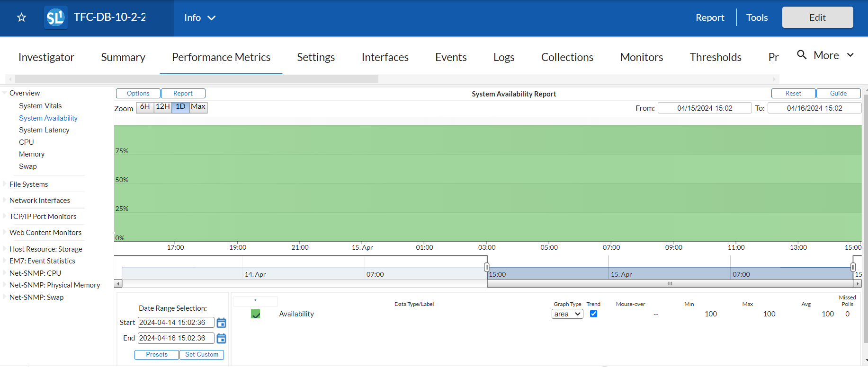Click the ScienceLogic SL logo icon
Image resolution: width=868 pixels, height=367 pixels.
pyautogui.click(x=55, y=17)
